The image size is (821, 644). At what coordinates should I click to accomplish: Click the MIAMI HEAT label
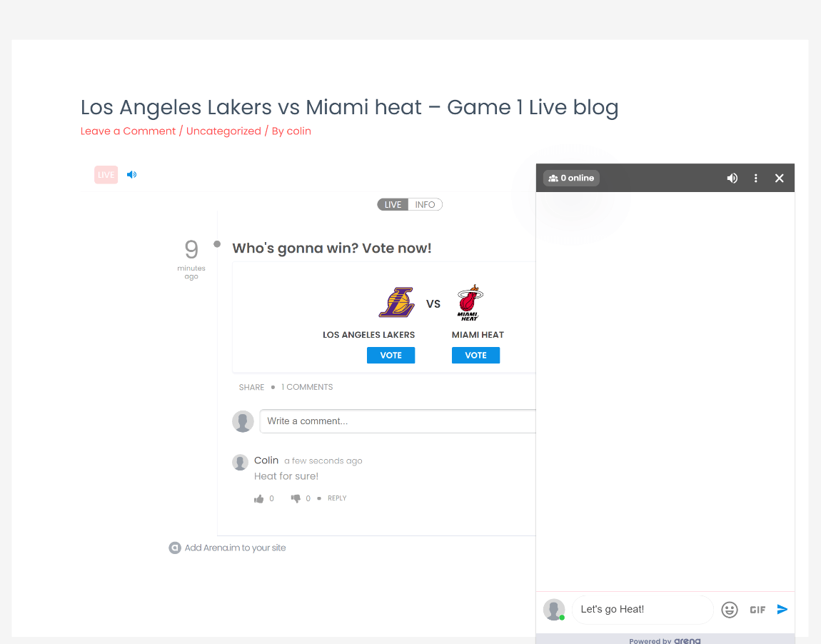tap(478, 335)
